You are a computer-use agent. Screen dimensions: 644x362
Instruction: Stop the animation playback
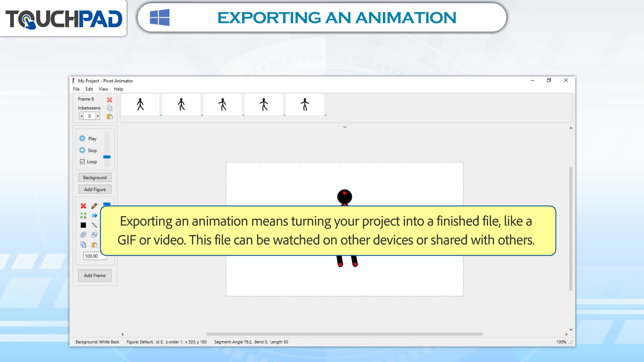[x=88, y=150]
